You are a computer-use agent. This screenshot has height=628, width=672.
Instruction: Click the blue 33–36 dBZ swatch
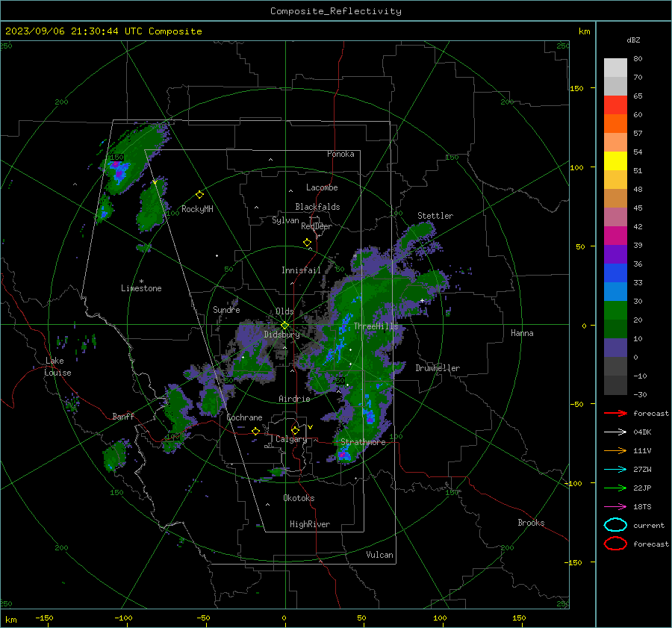pyautogui.click(x=615, y=273)
